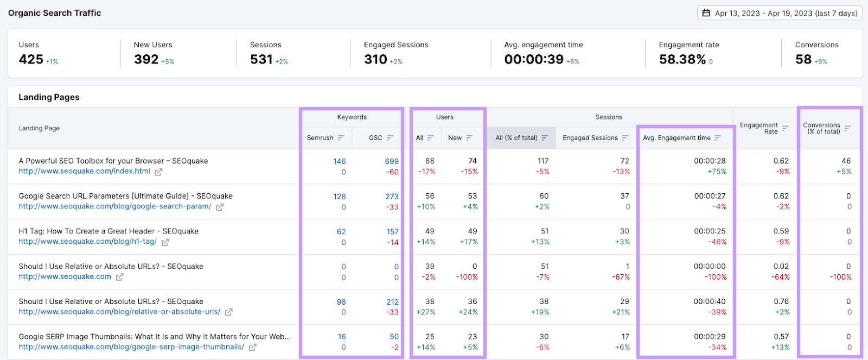Sort by All users column
868x360 pixels.
coord(430,138)
